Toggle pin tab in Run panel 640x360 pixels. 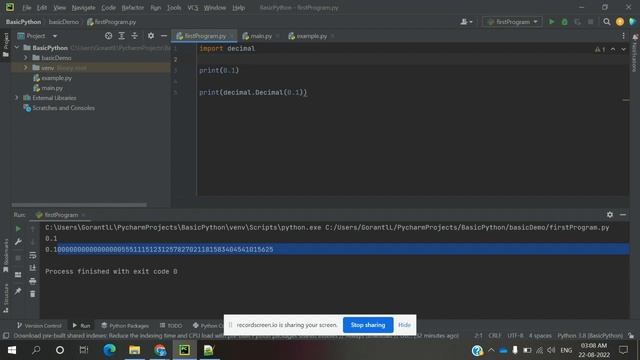[18, 291]
